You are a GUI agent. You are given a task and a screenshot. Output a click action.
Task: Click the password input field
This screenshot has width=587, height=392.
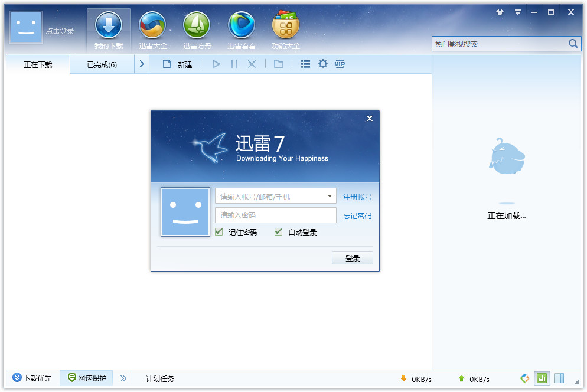coord(276,215)
